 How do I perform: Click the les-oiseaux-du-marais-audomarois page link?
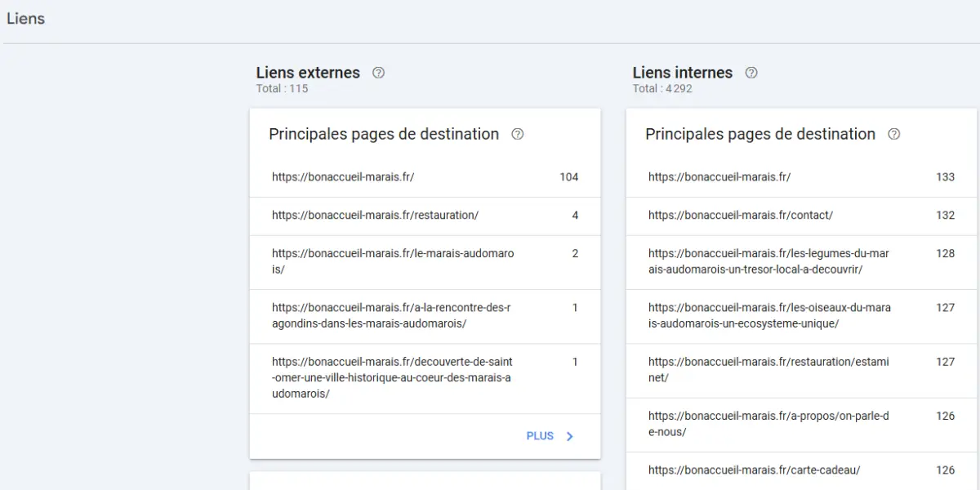(768, 316)
